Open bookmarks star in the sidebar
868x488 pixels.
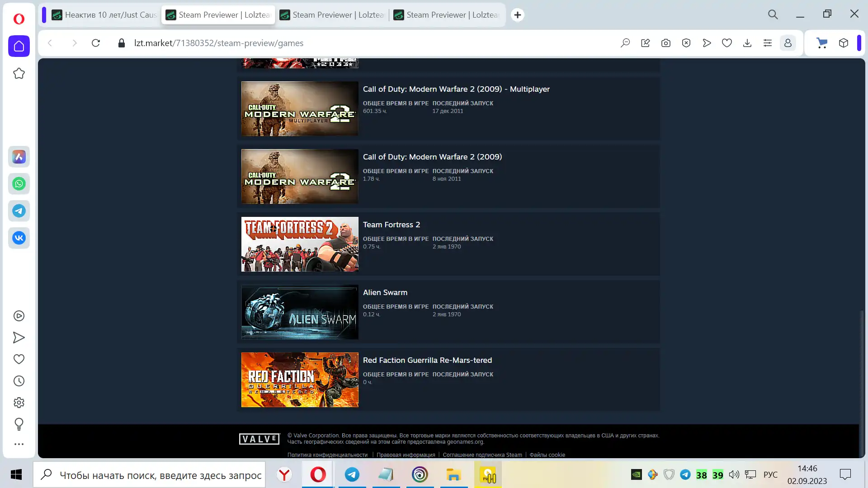(x=19, y=73)
